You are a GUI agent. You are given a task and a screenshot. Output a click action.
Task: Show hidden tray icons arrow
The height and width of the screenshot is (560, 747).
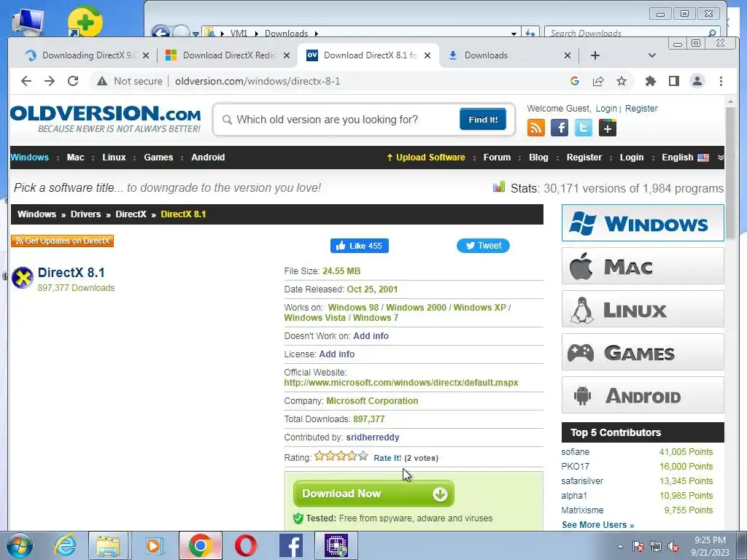pyautogui.click(x=620, y=547)
